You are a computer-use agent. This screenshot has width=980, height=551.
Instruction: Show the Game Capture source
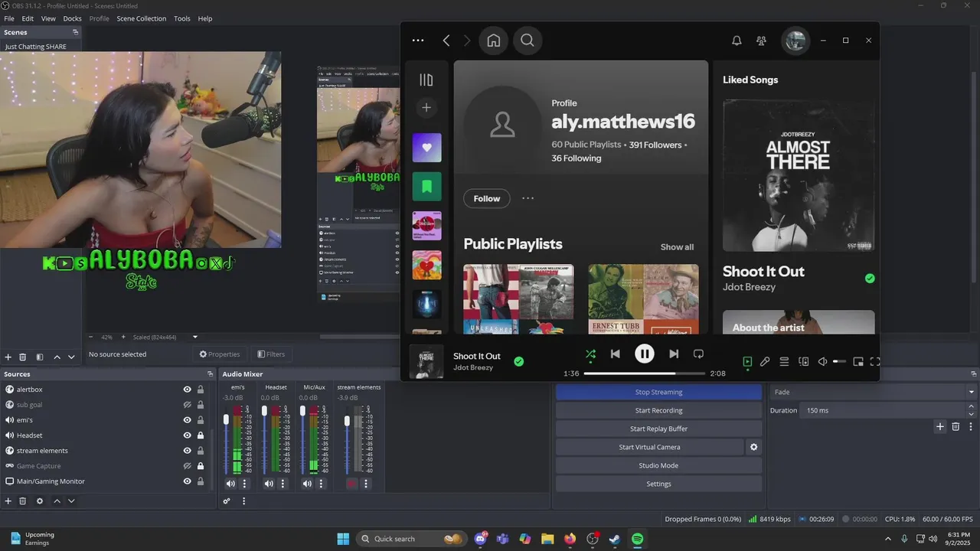(187, 466)
